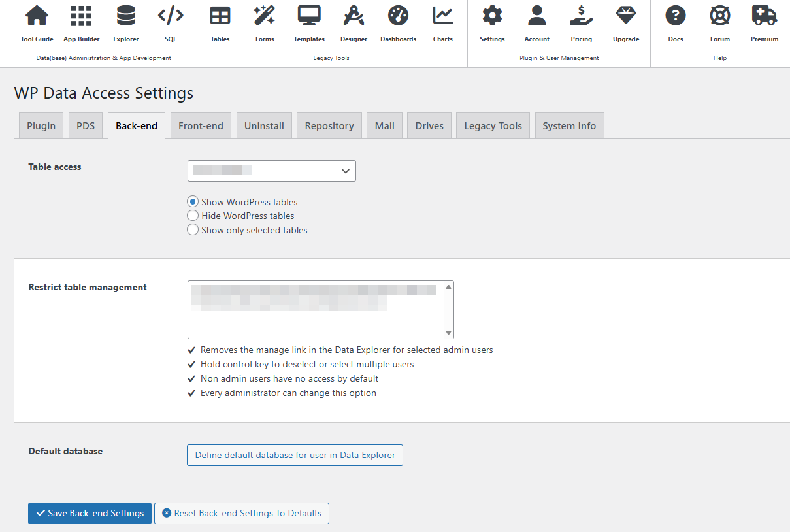The image size is (790, 532).
Task: Click Define default database for user button
Action: [295, 455]
